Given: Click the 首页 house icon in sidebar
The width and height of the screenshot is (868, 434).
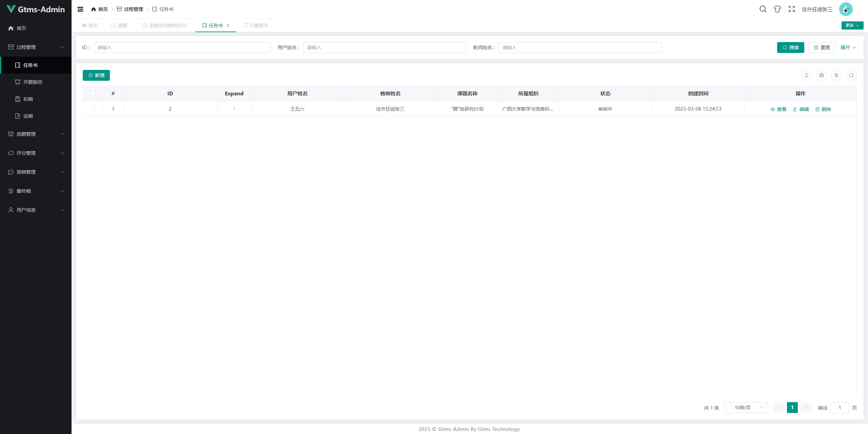Looking at the screenshot, I should [x=11, y=28].
